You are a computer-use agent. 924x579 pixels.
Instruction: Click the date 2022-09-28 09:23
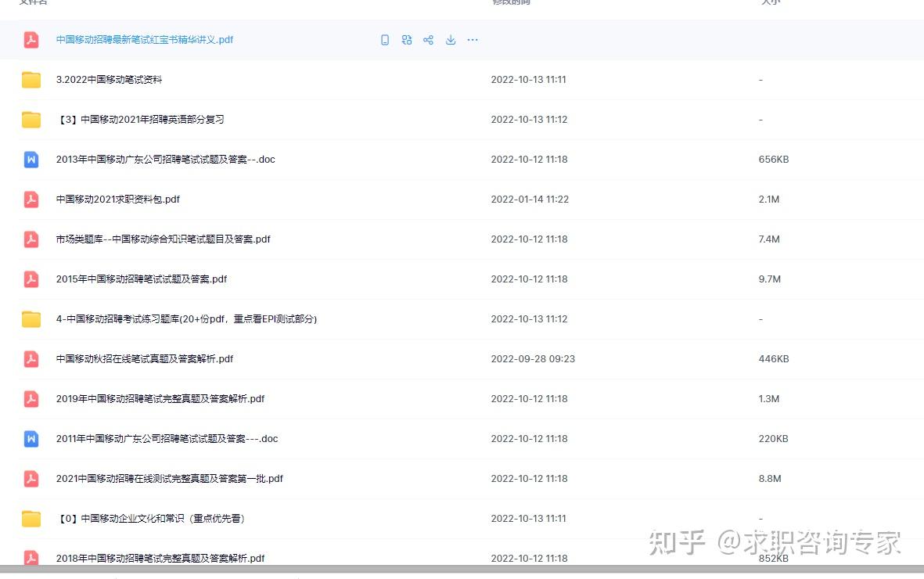tap(533, 359)
